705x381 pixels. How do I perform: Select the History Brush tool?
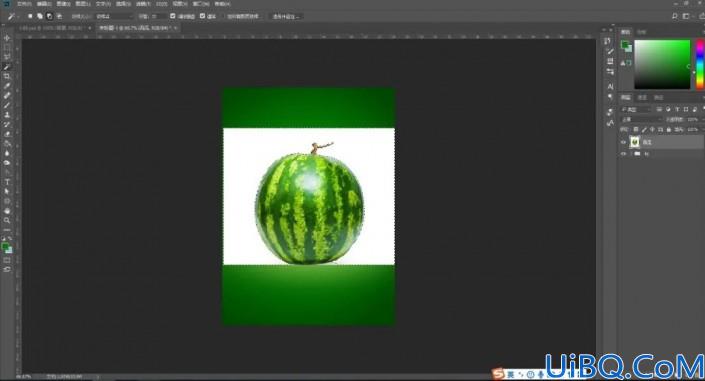[x=7, y=124]
